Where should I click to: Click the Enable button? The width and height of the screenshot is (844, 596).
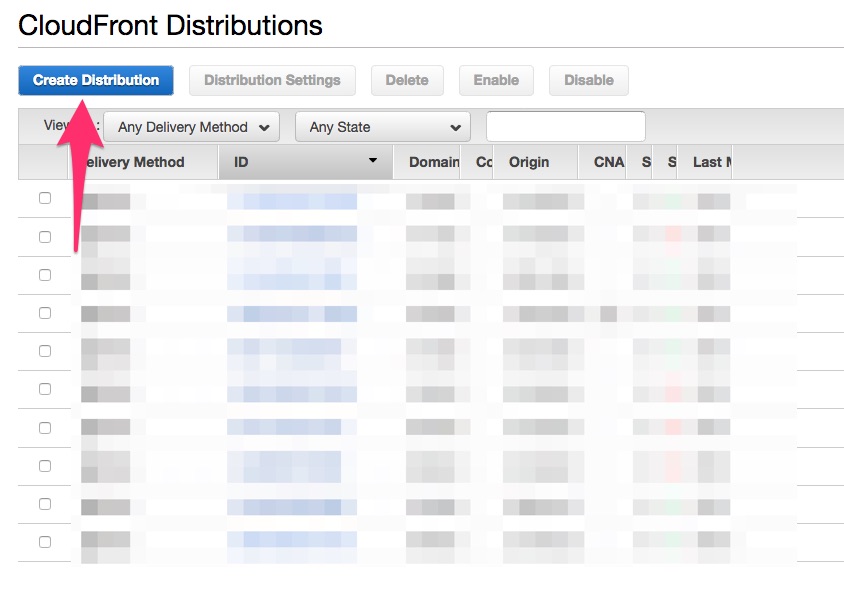coord(496,80)
